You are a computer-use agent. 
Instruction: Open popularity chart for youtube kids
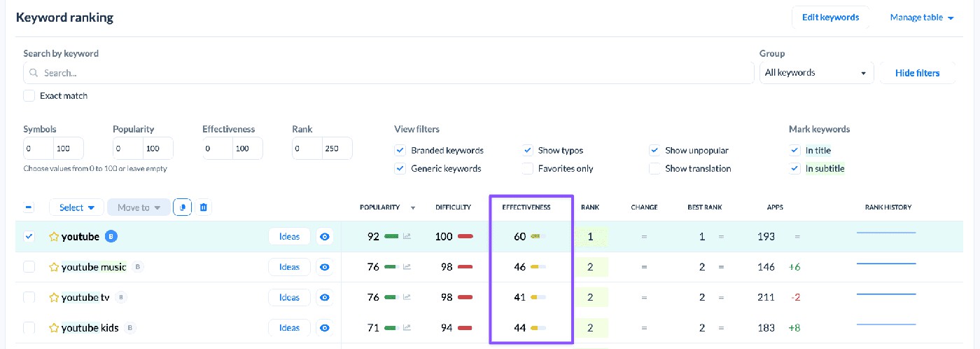point(407,327)
